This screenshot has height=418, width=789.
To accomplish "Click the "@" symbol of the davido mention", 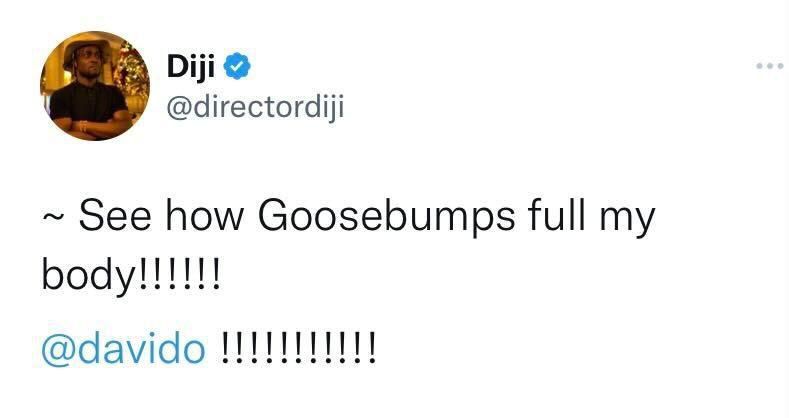I will (55, 351).
